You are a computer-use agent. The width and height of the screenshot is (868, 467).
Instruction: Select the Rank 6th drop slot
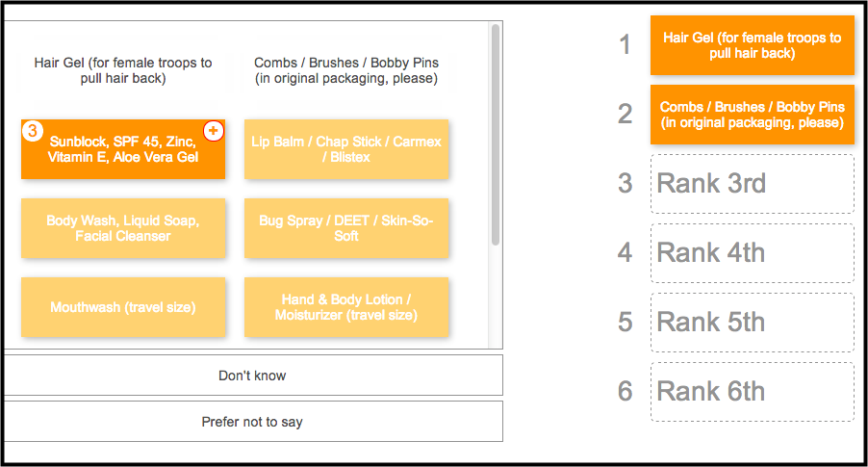click(753, 392)
